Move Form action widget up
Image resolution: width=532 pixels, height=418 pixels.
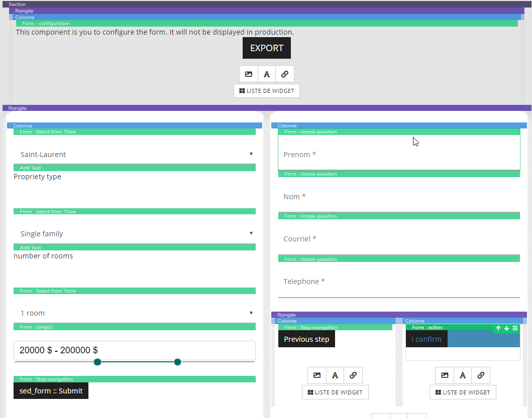coord(498,328)
